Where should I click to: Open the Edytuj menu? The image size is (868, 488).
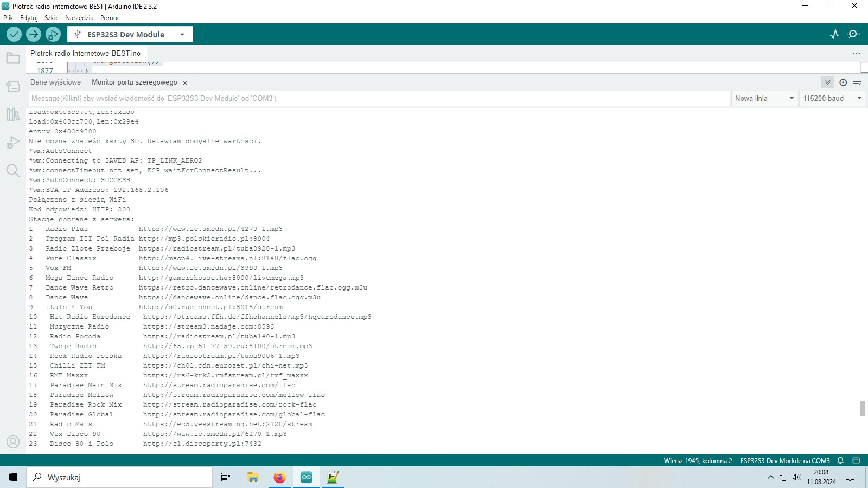tap(29, 18)
